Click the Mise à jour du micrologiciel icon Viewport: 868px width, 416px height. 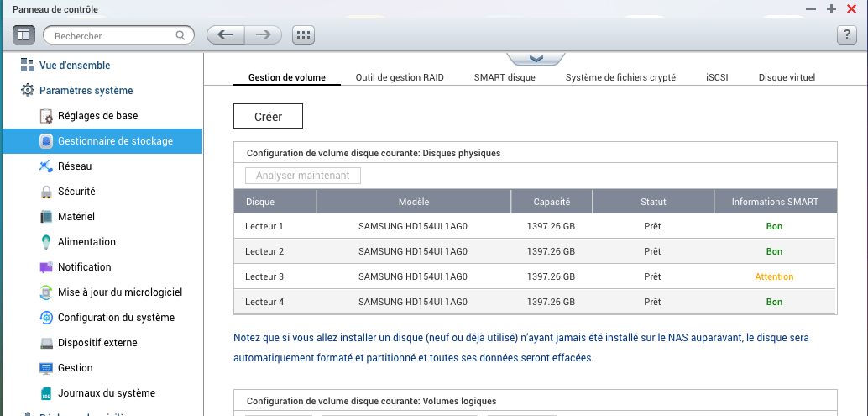pyautogui.click(x=46, y=292)
